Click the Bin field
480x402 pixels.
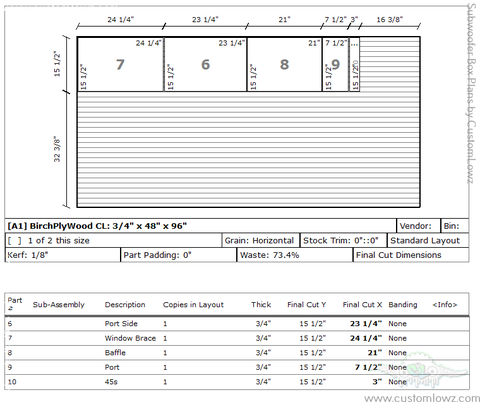tap(455, 226)
